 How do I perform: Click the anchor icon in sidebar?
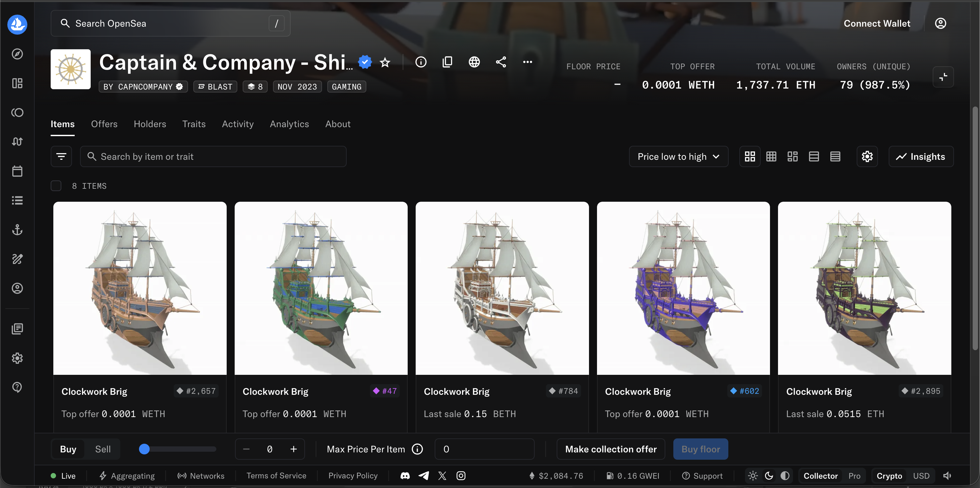coord(17,230)
